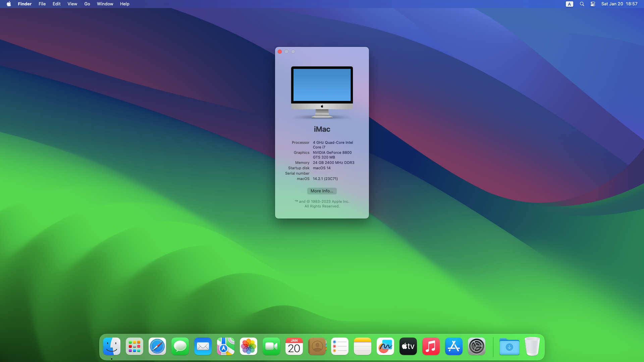The image size is (644, 362).
Task: Open Launchpad from the Dock
Action: pyautogui.click(x=135, y=346)
